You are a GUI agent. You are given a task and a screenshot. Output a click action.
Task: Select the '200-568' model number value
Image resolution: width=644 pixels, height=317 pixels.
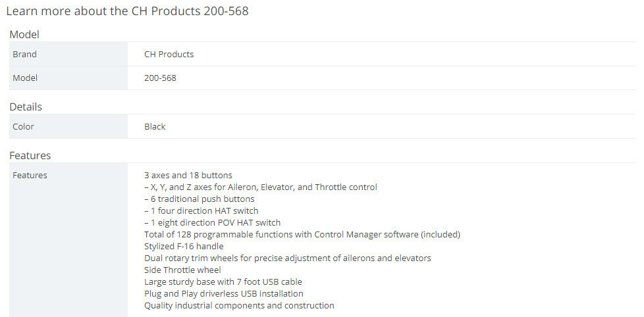160,78
